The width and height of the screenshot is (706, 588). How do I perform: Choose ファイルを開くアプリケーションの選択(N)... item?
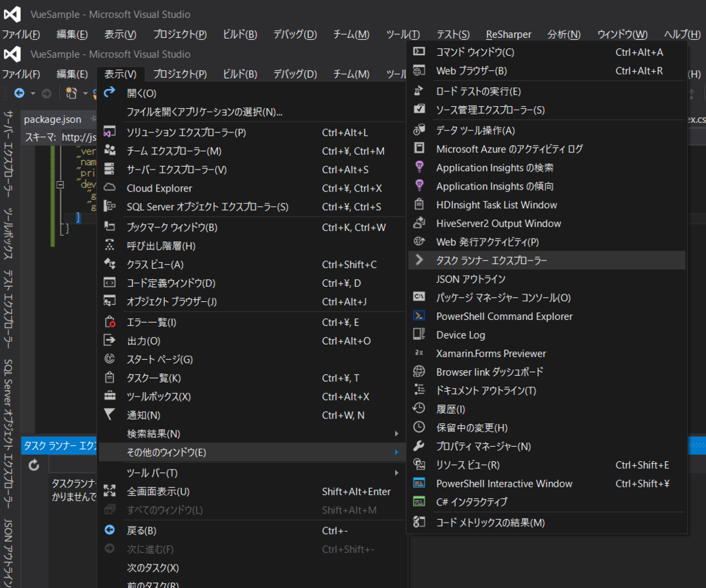[252, 112]
